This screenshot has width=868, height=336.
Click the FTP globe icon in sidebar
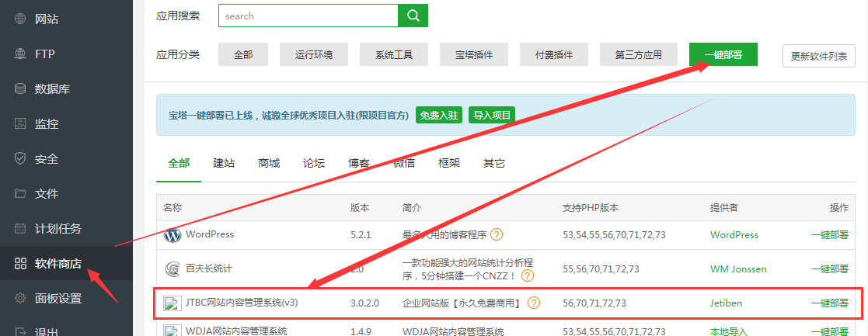click(20, 54)
